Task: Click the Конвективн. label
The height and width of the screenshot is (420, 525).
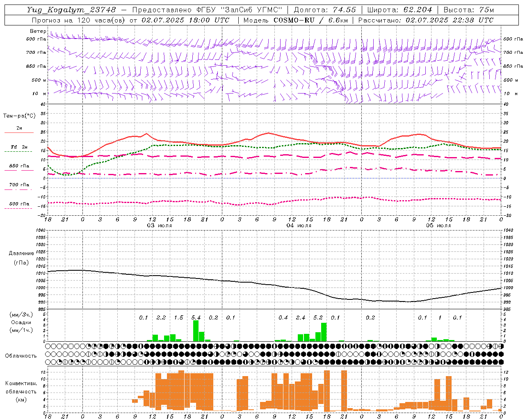Action: (x=21, y=383)
